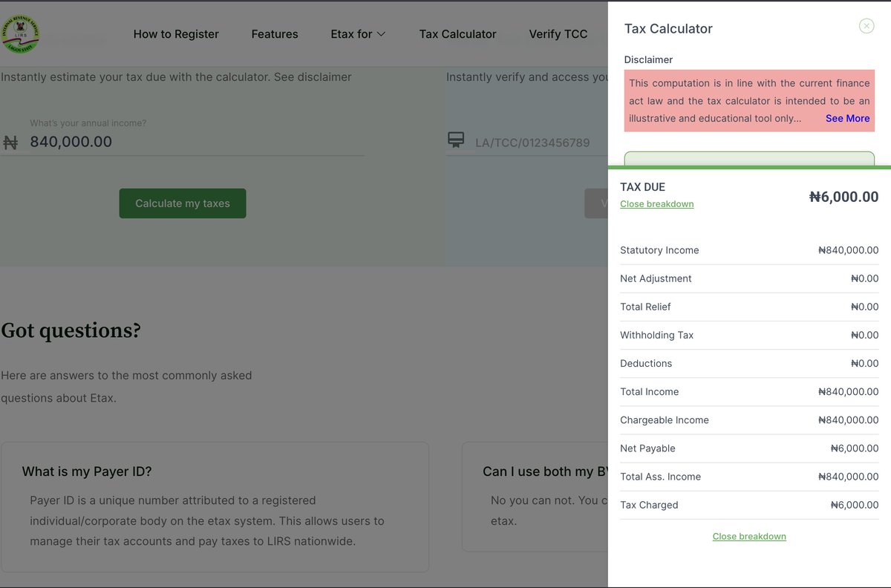Click the Tax Calculator panel title

click(668, 29)
